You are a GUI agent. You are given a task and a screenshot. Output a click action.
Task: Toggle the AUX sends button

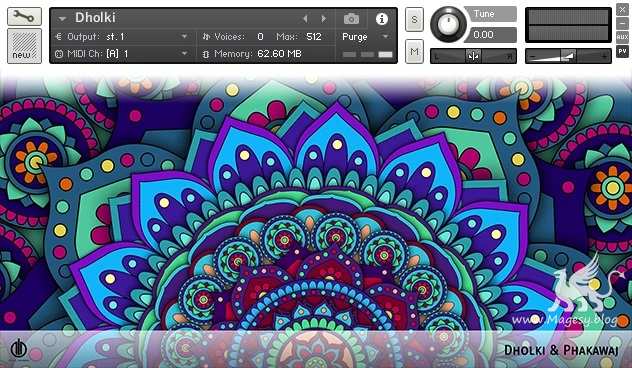pyautogui.click(x=622, y=37)
